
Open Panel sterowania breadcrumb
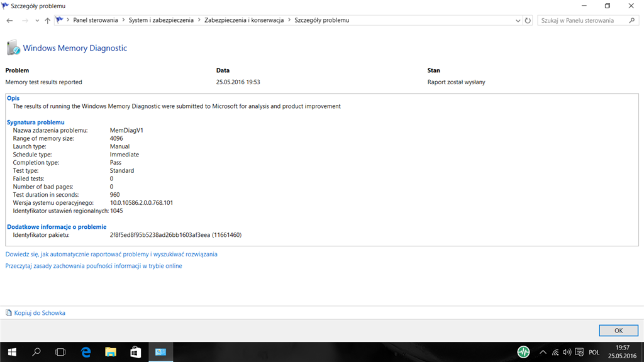coord(96,20)
